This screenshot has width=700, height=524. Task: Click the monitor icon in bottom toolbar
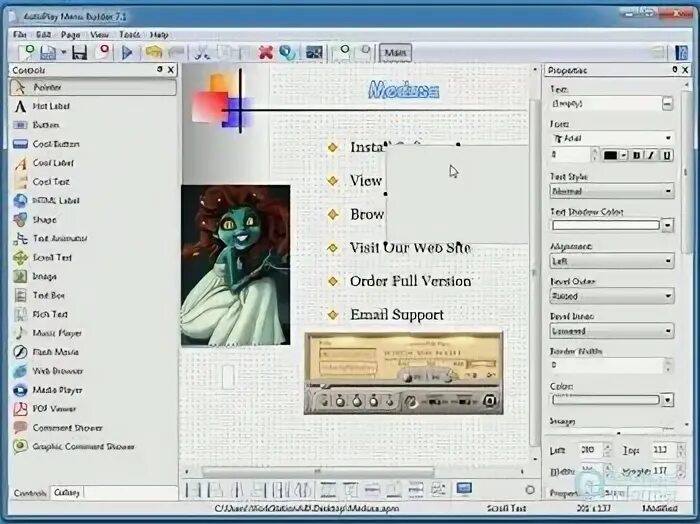point(464,489)
